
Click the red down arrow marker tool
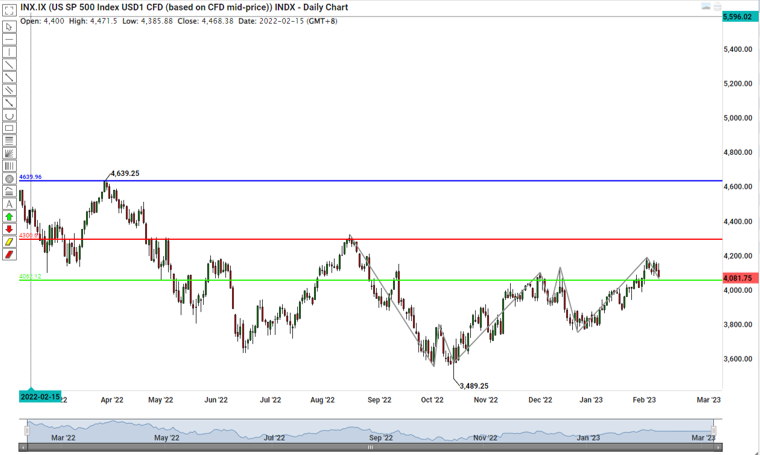9,229
